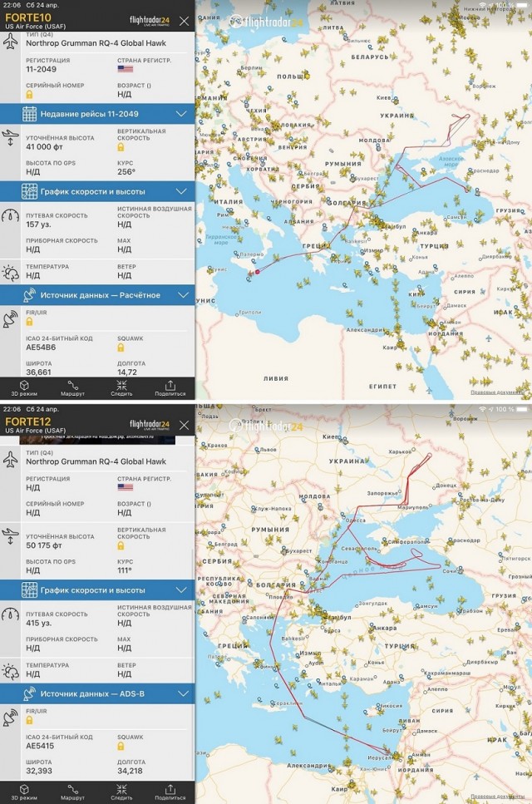532x804 pixels.
Task: Click Мариуполь label on FORTE12 map
Action: [x=413, y=506]
